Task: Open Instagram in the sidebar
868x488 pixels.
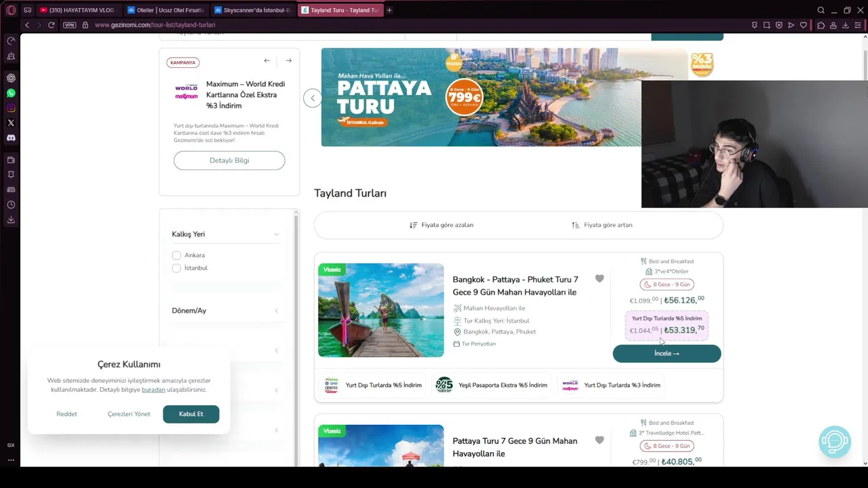Action: (x=11, y=108)
